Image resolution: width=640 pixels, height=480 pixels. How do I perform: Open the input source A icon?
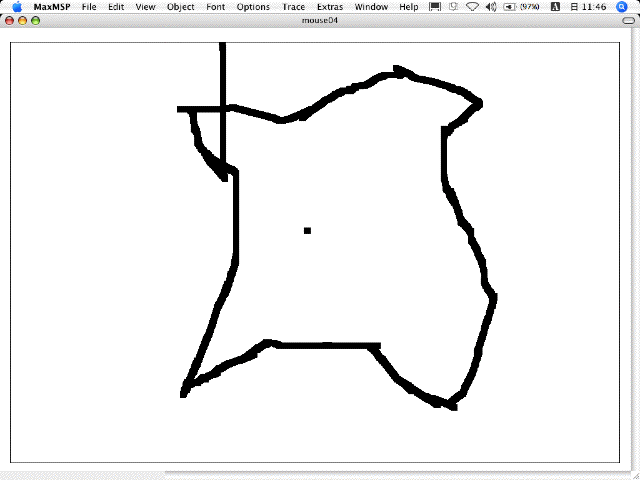pyautogui.click(x=555, y=7)
